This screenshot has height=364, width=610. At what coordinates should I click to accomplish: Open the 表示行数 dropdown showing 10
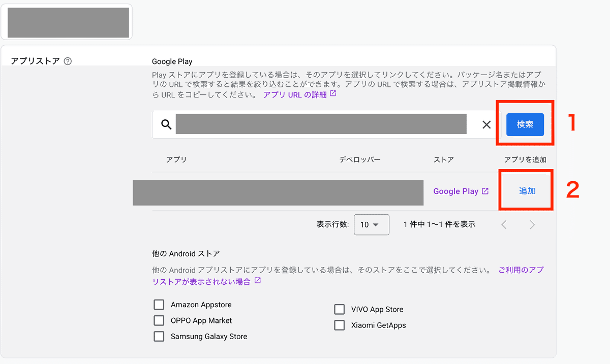click(x=372, y=224)
